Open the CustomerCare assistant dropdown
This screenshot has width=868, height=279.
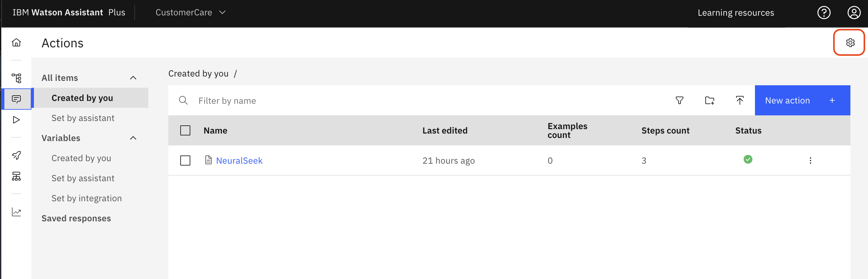click(190, 13)
